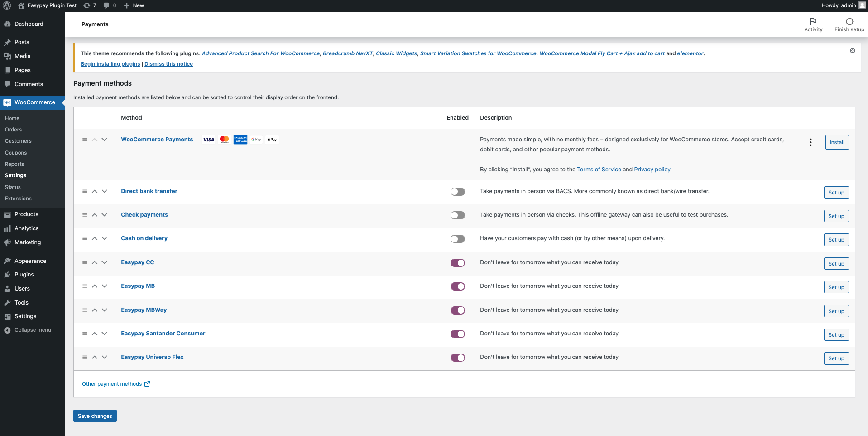Screen dimensions: 868x436
Task: Click the drag handle for WooCommerce Payments
Action: (x=85, y=140)
